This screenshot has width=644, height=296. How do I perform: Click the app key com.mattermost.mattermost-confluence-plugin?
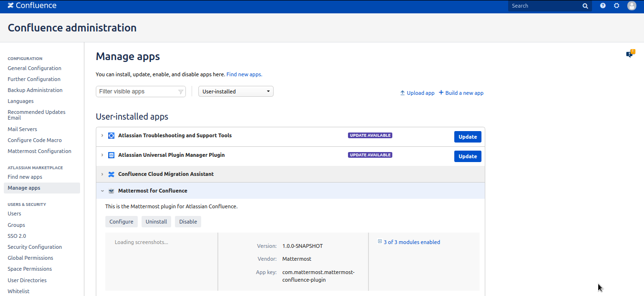[x=318, y=276]
